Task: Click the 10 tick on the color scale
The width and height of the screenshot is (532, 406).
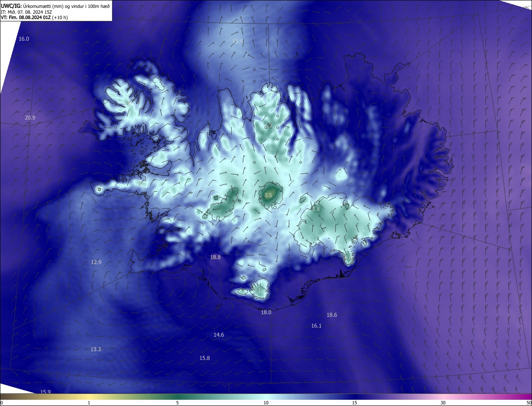Action: tap(266, 403)
